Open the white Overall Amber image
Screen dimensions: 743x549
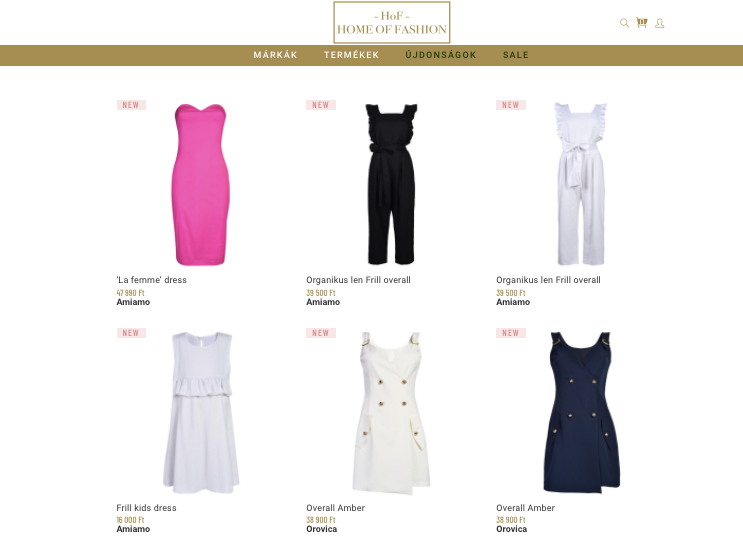(x=391, y=413)
